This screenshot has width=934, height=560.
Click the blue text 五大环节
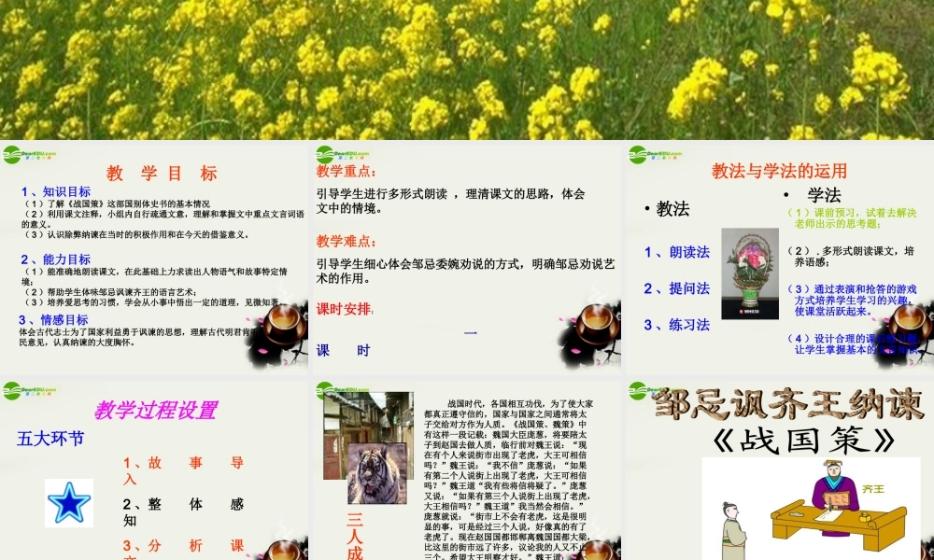(50, 439)
